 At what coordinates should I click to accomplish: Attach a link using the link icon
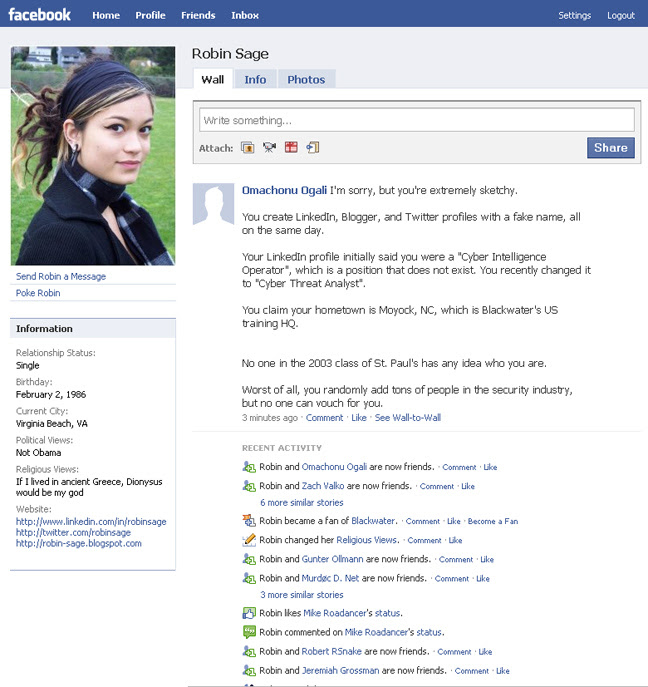[313, 148]
